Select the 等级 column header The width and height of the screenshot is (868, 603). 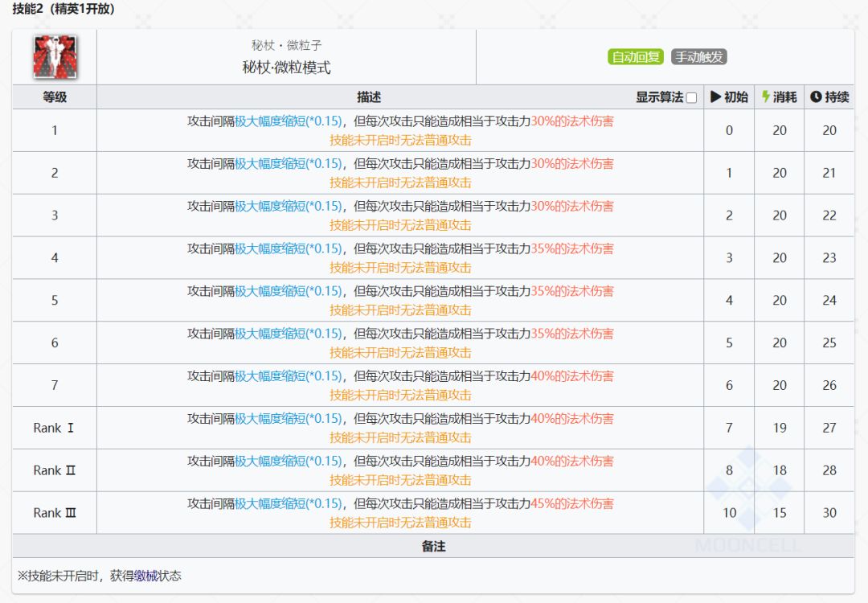(55, 97)
